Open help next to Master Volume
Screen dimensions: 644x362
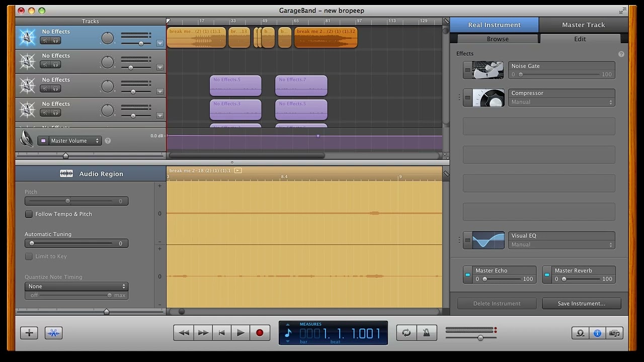coord(108,141)
